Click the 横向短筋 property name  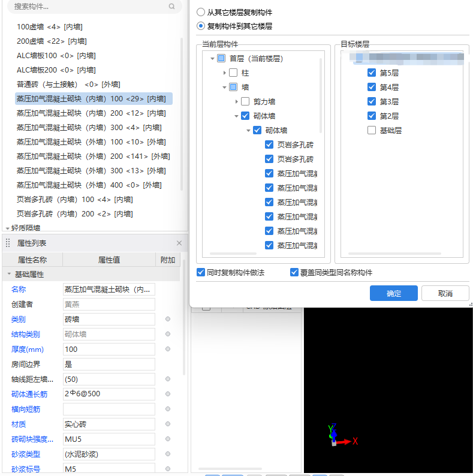coord(26,409)
